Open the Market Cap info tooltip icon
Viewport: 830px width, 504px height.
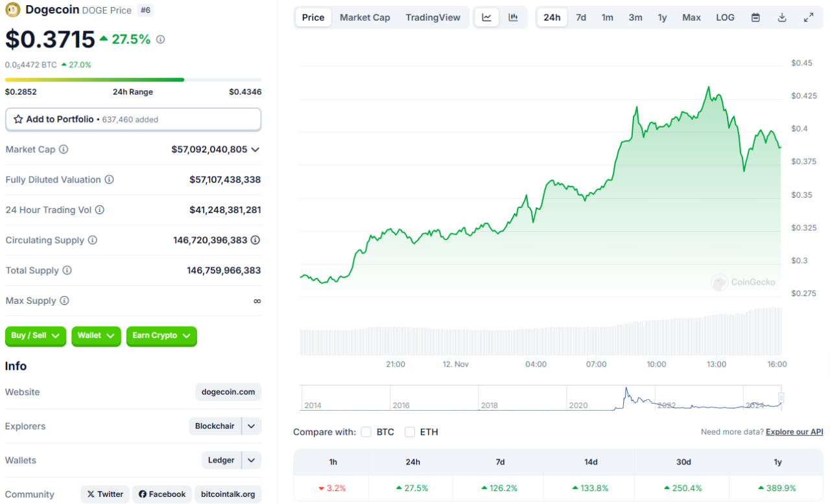64,150
